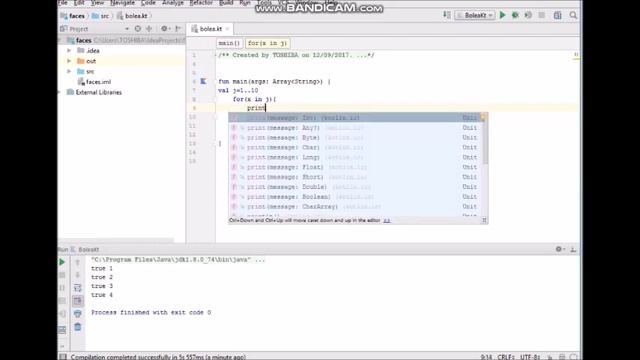Select print(message: Any?) completion suggestion
Viewport: 640px width, 360px height.
pyautogui.click(x=355, y=128)
